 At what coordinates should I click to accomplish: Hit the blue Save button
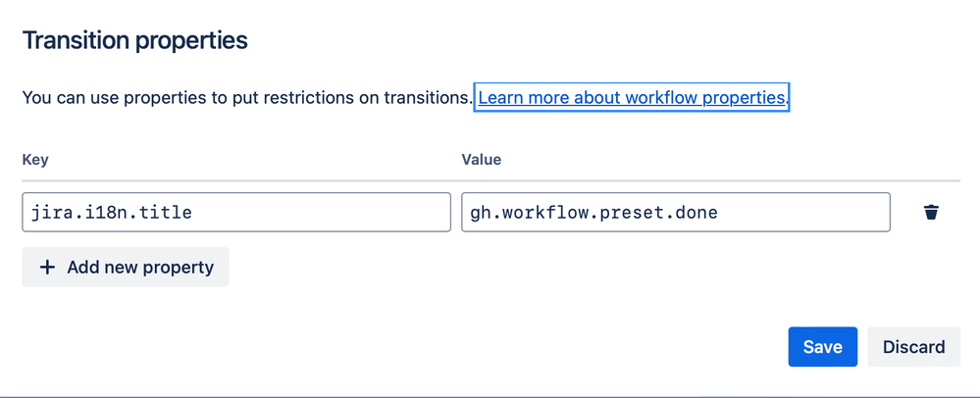[x=822, y=347]
